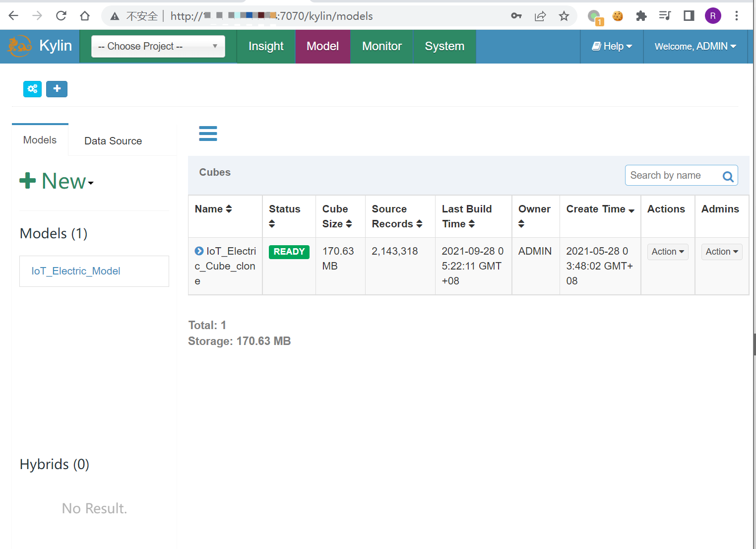Switch to the Data Source tab
Image resolution: width=756 pixels, height=549 pixels.
point(113,141)
